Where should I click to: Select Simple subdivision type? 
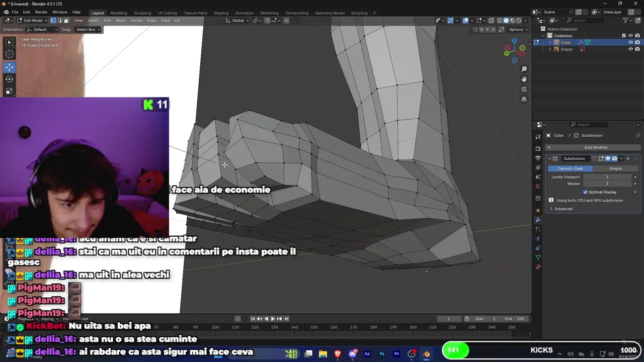615,168
